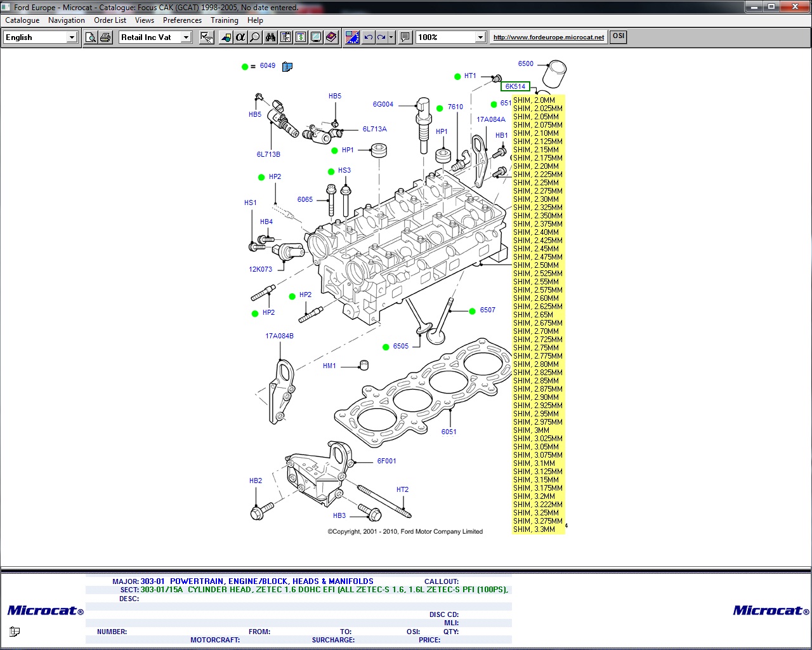Select valve callout 6505
Image resolution: width=812 pixels, height=650 pixels.
tap(401, 347)
